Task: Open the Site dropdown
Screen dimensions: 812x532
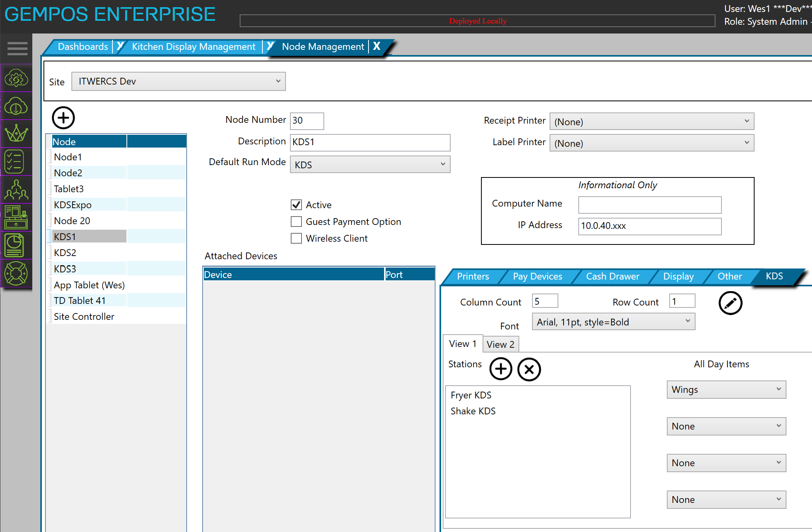Action: (178, 81)
